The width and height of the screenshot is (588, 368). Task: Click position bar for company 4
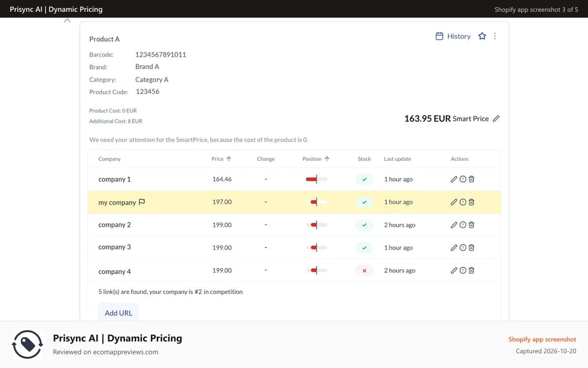coord(316,270)
